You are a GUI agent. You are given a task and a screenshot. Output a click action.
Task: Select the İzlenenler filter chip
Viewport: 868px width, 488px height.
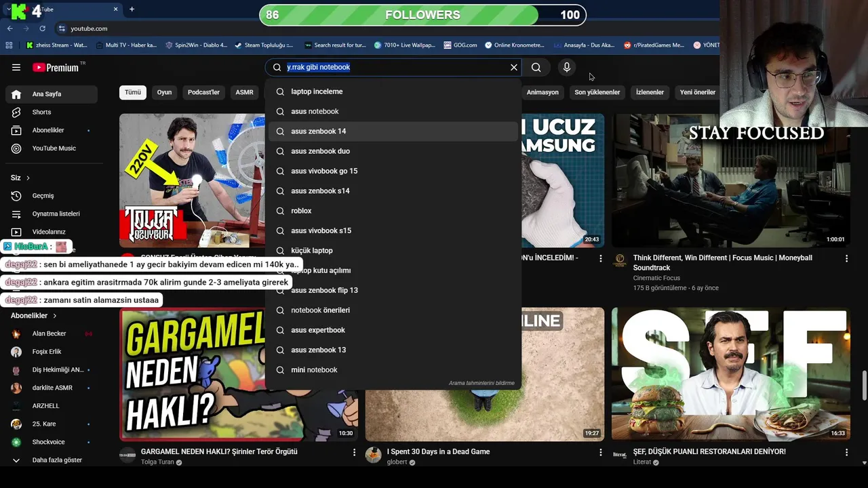point(650,92)
